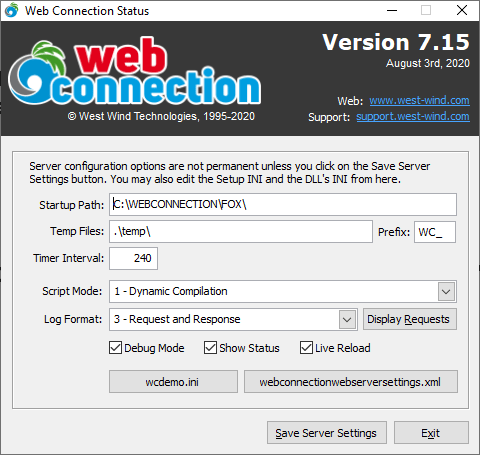Click the Web Connection title bar app icon

12,10
